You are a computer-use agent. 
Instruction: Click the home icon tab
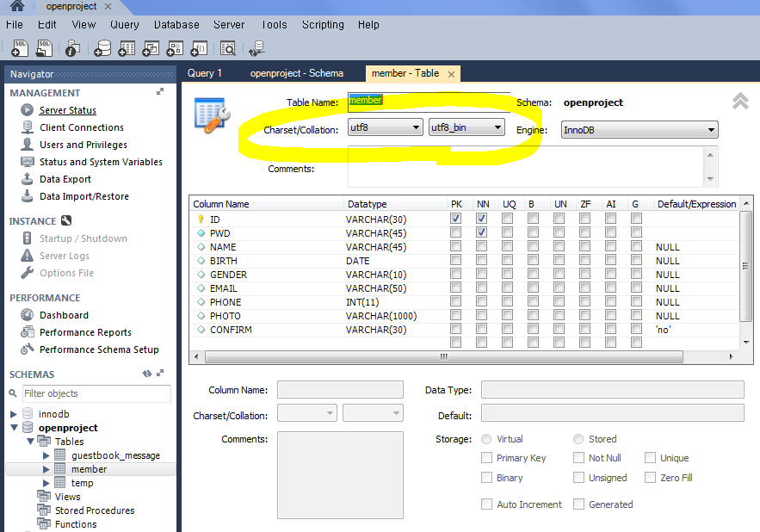(x=17, y=6)
